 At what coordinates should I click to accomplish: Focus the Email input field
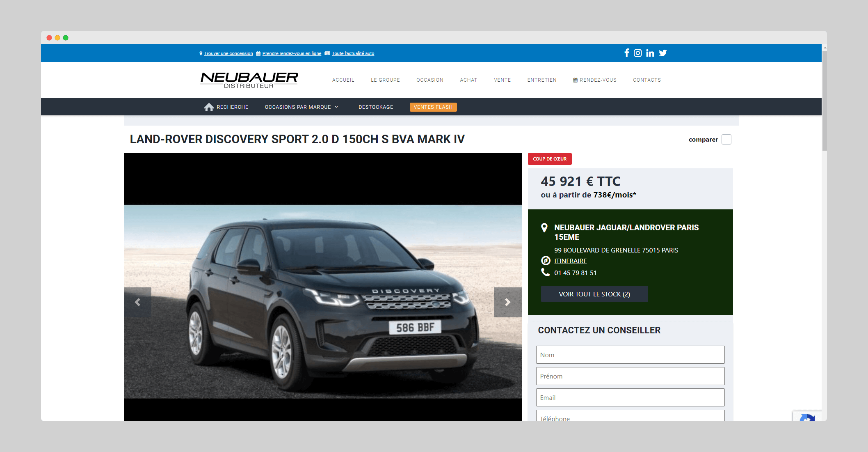pos(630,397)
